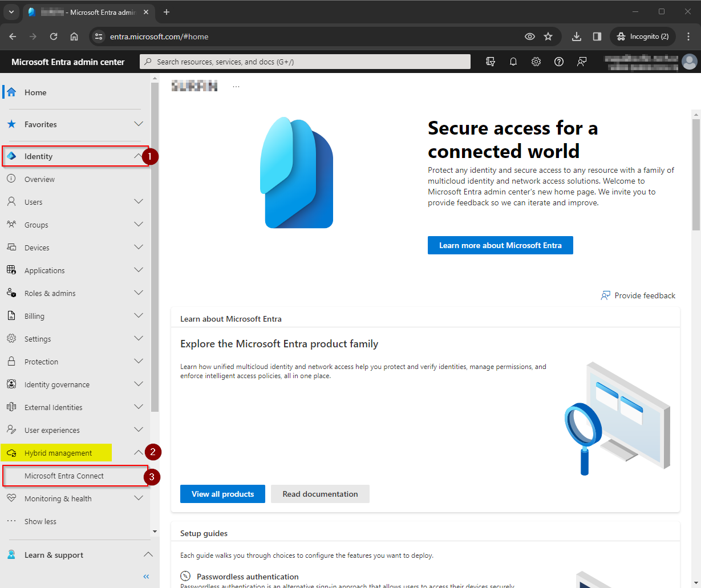Click the ellipsis next to tenant name
This screenshot has width=701, height=588.
(236, 87)
